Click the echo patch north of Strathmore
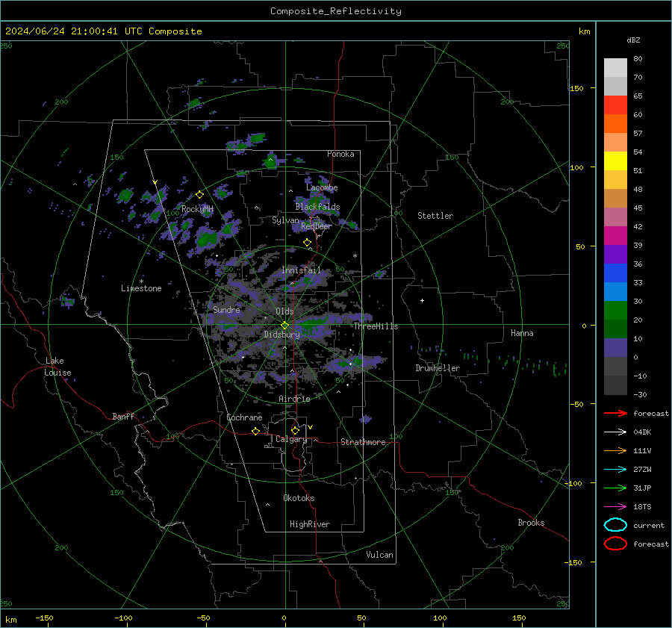The width and height of the screenshot is (672, 628). point(366,419)
